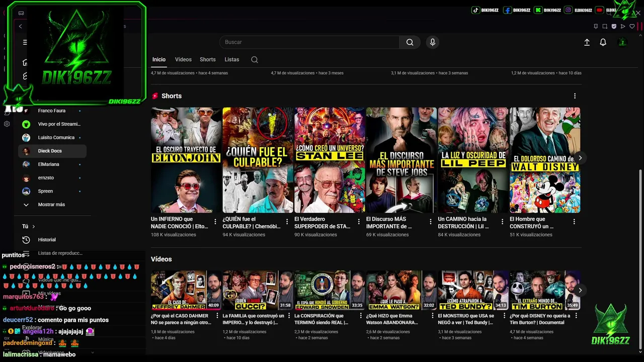Show next Shorts with the arrow
644x362 pixels.
580,158
